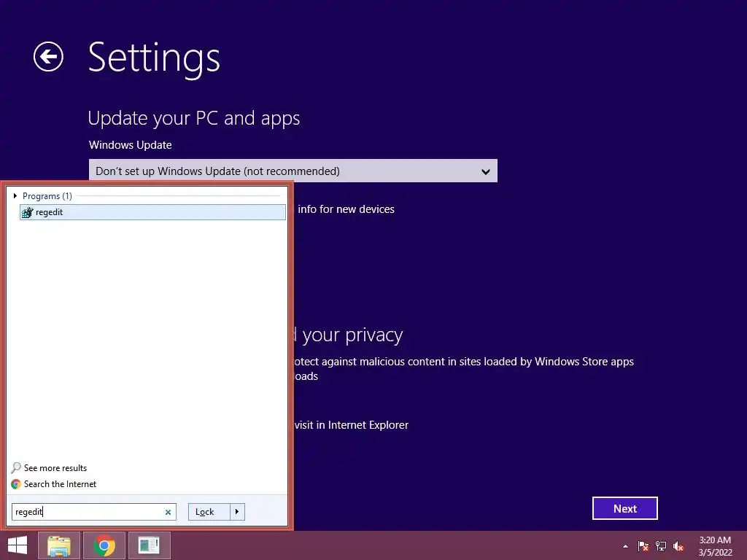This screenshot has width=747, height=560.
Task: Open Google Chrome from the taskbar
Action: click(104, 545)
